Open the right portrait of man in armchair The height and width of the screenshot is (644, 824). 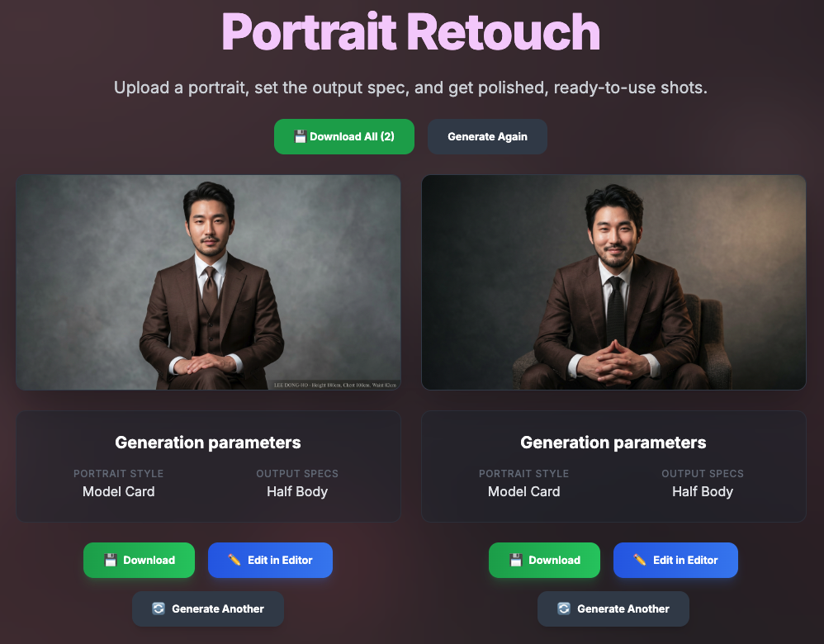pos(613,282)
